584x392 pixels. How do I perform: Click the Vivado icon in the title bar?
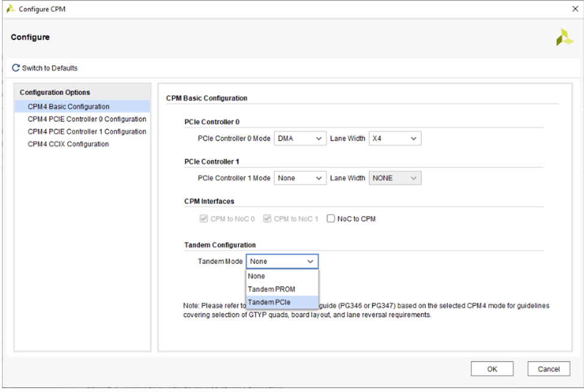(11, 9)
